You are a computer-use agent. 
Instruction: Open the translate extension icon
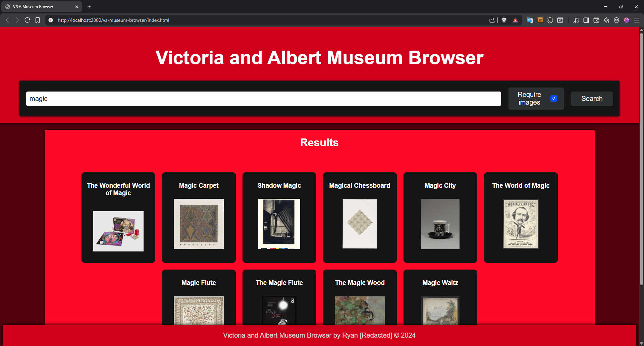pos(530,20)
